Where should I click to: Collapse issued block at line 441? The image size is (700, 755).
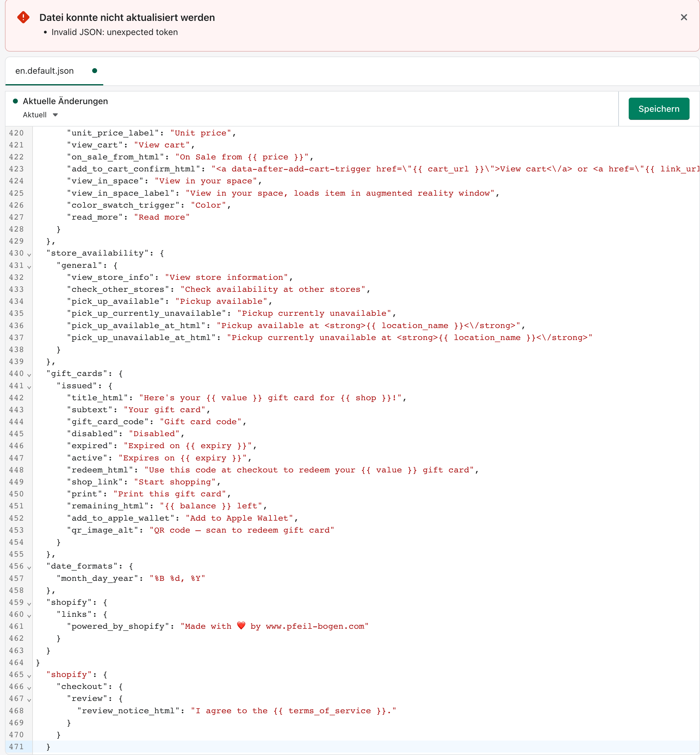point(29,387)
